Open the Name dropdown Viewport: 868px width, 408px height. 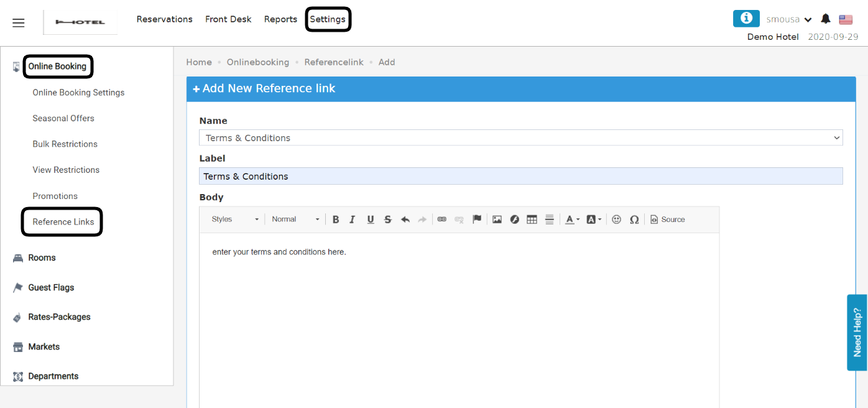(521, 138)
